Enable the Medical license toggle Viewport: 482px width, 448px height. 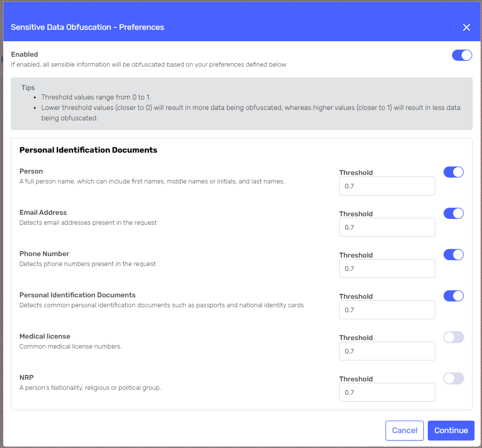click(453, 337)
